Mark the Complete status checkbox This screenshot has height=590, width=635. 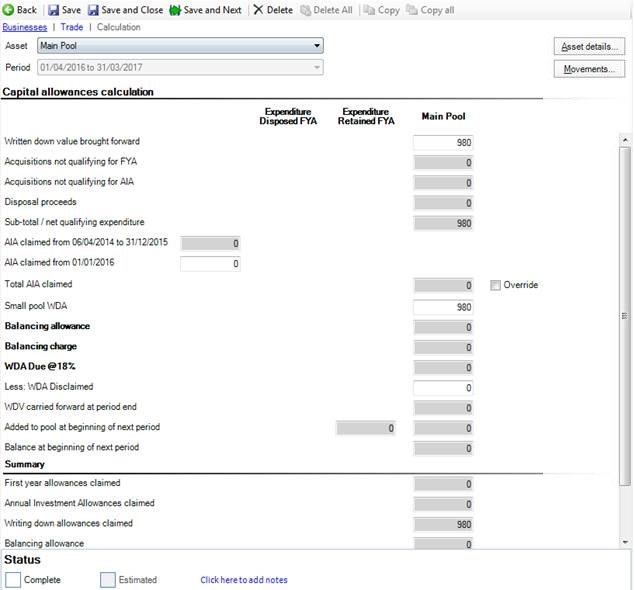pyautogui.click(x=13, y=579)
